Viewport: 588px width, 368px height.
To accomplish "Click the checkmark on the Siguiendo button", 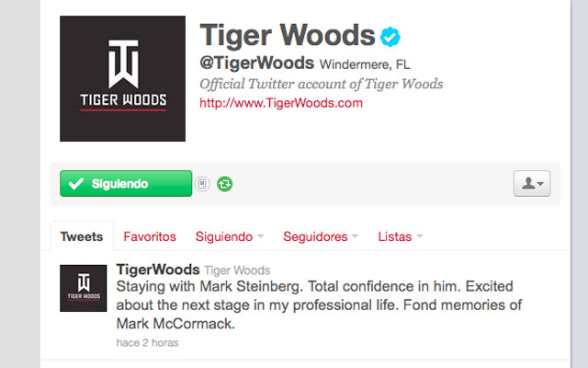I will click(75, 184).
